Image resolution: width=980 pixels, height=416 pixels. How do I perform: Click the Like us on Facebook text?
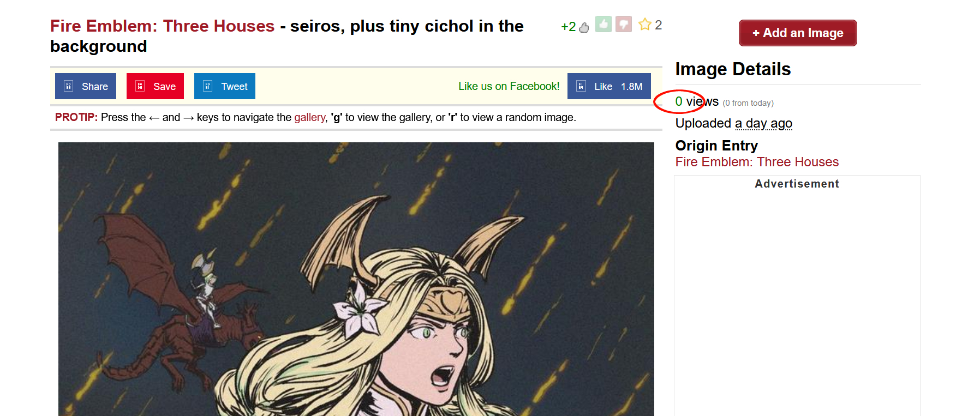coord(509,86)
